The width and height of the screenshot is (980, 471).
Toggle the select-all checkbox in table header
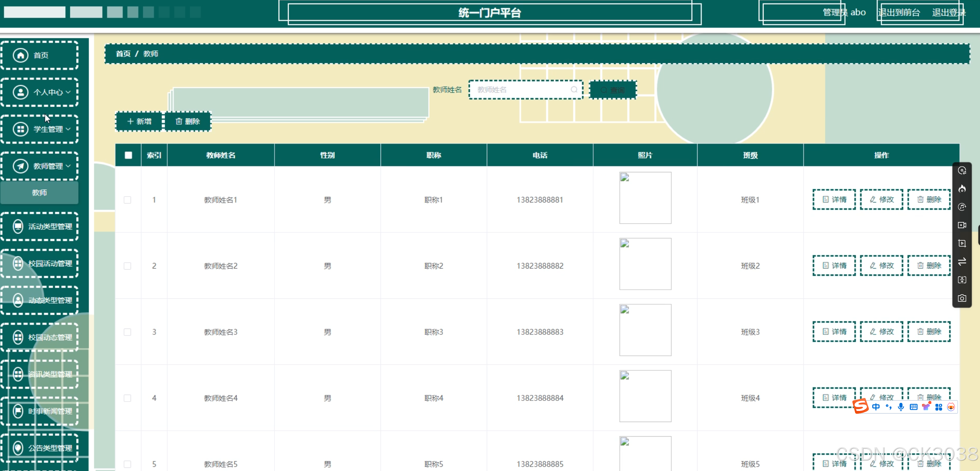coord(128,155)
